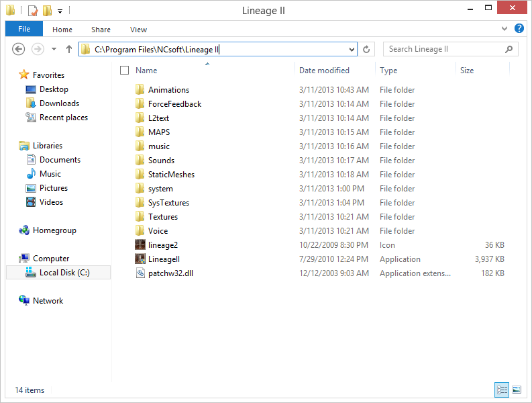Select the LineageII application icon

click(140, 259)
